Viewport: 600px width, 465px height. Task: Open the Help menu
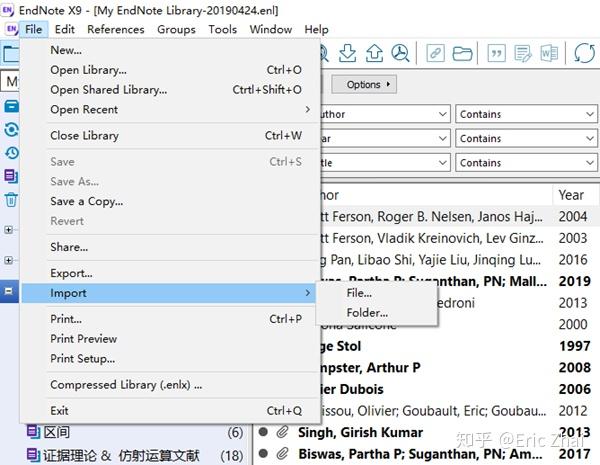(316, 29)
